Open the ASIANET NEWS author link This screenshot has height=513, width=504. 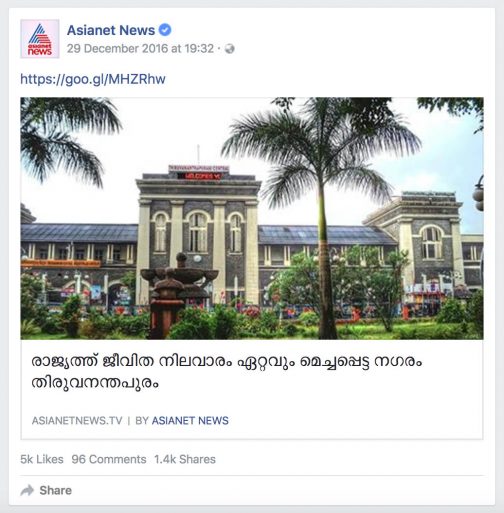pyautogui.click(x=190, y=421)
